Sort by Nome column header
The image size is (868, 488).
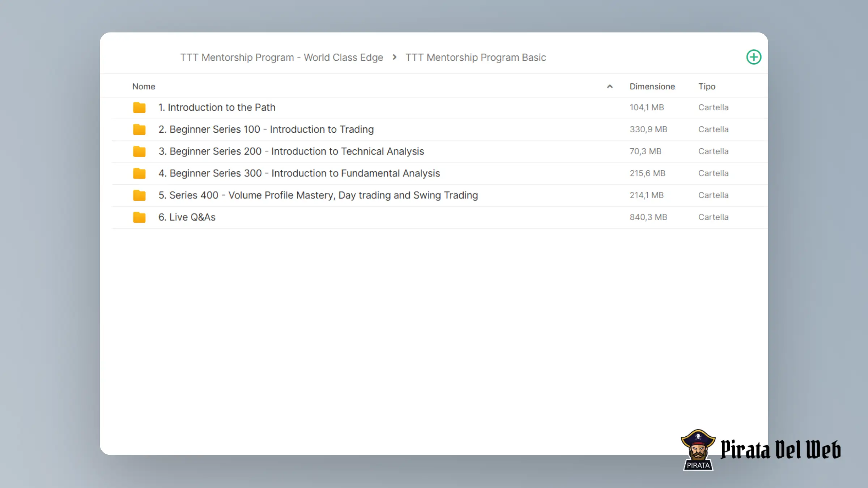144,86
